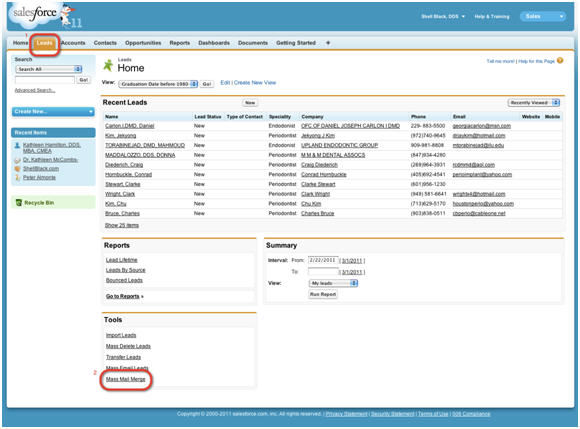Open the My leads summary dropdown
The height and width of the screenshot is (429, 580).
[333, 283]
